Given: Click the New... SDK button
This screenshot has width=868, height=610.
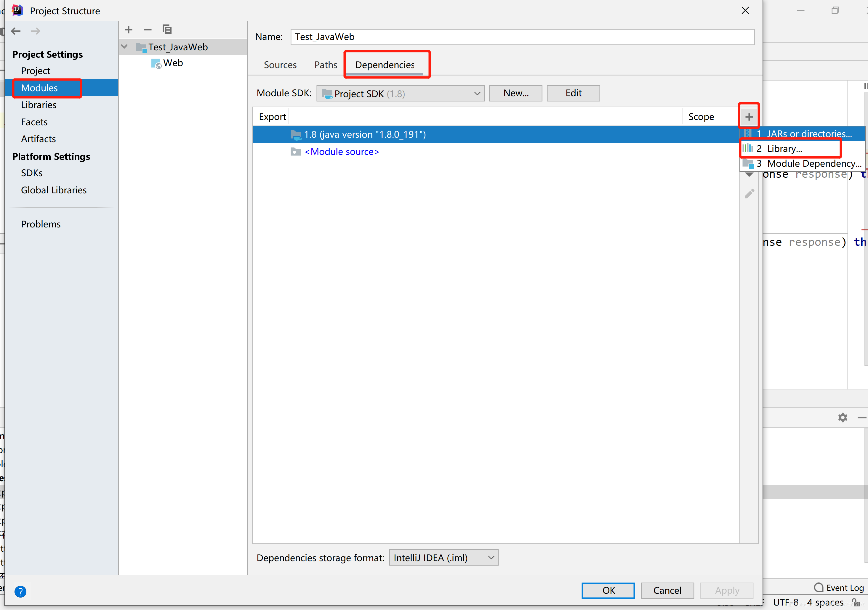Looking at the screenshot, I should 516,93.
